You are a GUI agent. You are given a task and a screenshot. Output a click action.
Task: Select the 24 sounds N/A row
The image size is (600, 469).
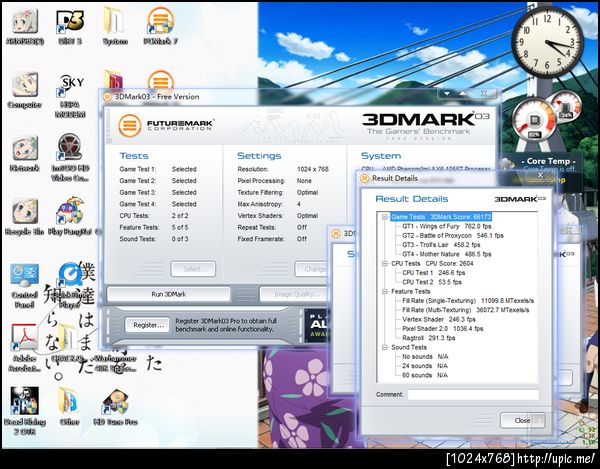pos(425,366)
